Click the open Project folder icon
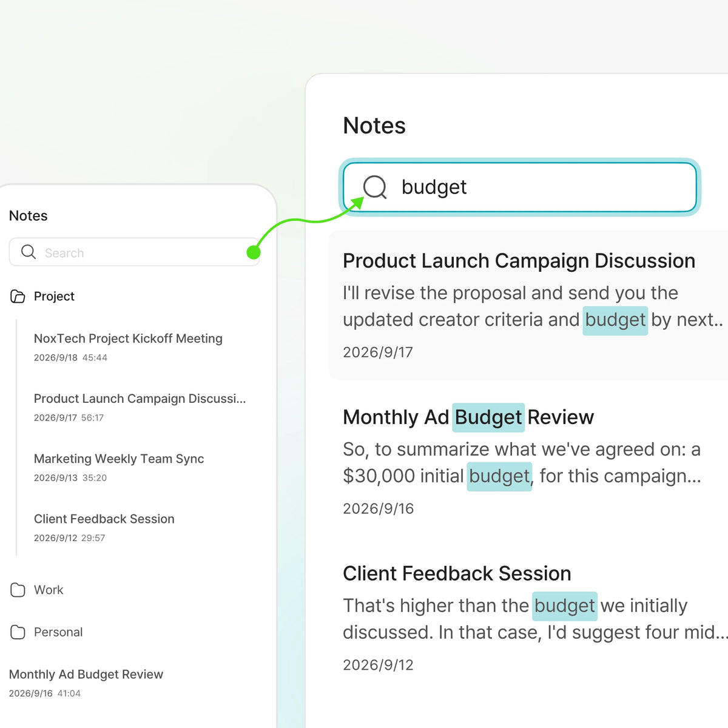Viewport: 728px width, 728px height. 18,296
